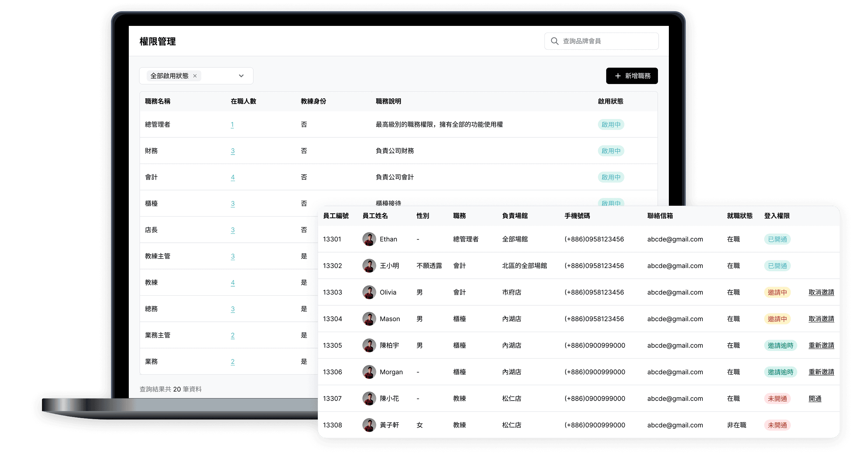Click the plus icon on 新增職務 button
The width and height of the screenshot is (868, 466).
(x=617, y=76)
